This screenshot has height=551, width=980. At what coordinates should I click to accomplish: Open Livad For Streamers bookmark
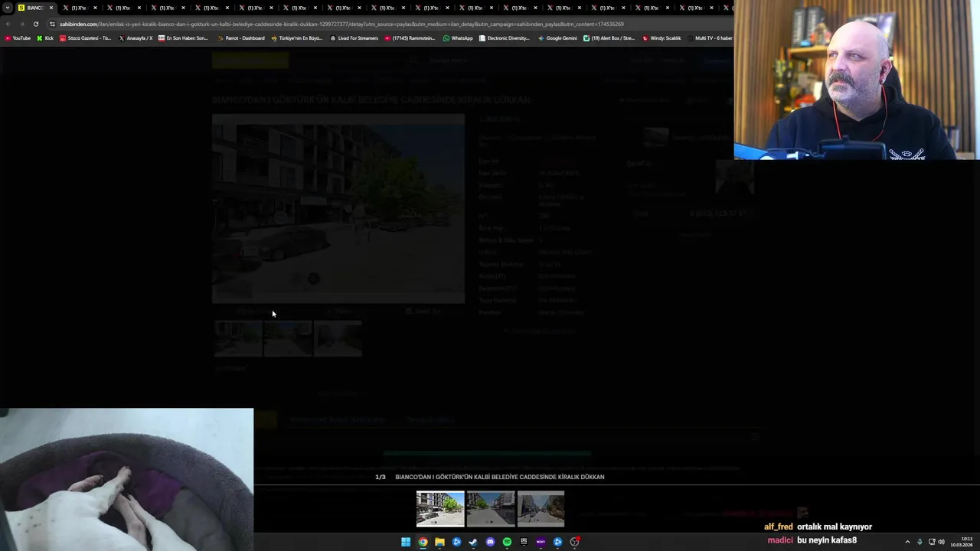click(354, 38)
